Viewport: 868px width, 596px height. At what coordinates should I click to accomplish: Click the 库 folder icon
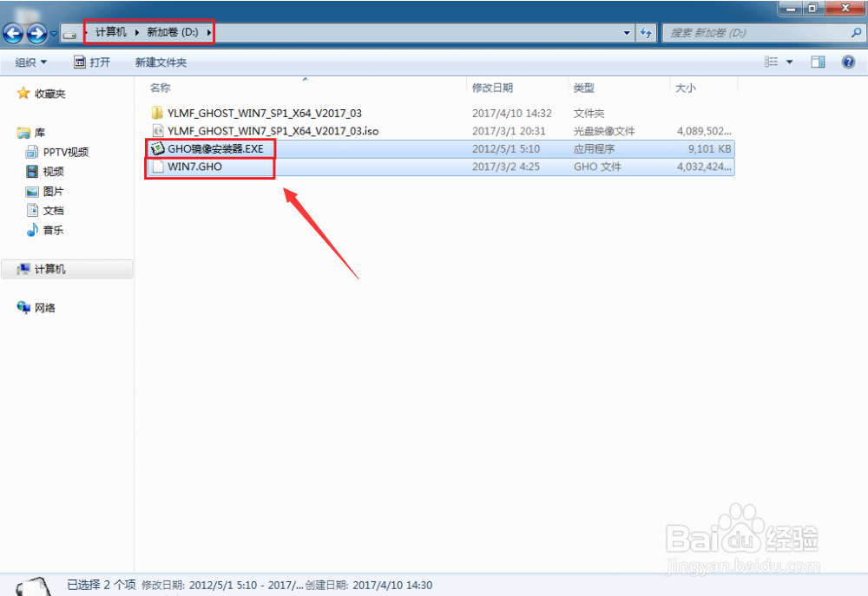click(x=23, y=133)
